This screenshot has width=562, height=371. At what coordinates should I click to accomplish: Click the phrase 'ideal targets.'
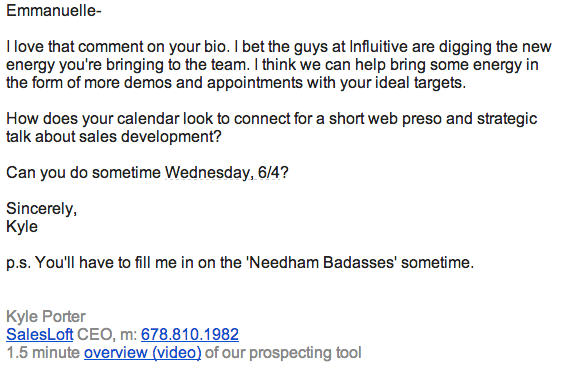click(421, 83)
